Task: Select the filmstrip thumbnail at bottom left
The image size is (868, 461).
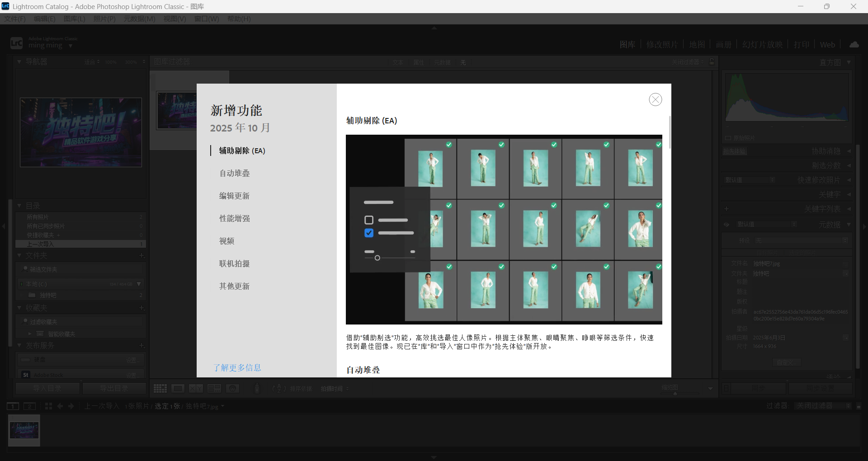Action: tap(24, 430)
